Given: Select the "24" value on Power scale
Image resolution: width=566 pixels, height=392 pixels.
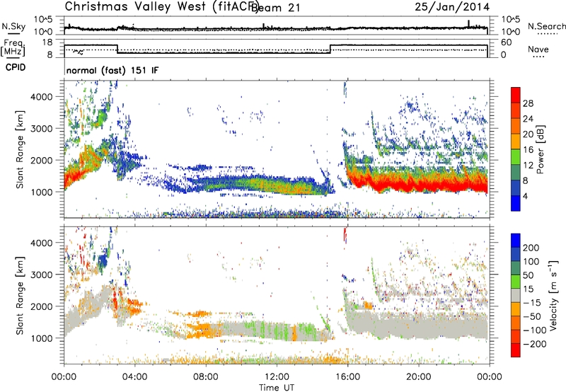Looking at the screenshot, I should pyautogui.click(x=528, y=119).
